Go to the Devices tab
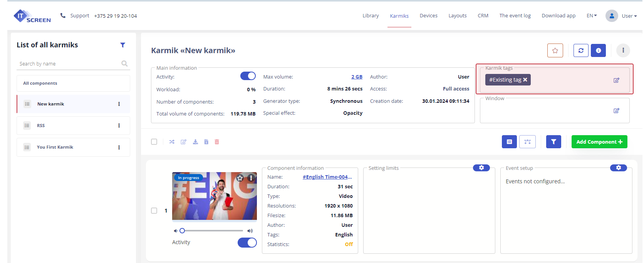The image size is (644, 263). click(428, 16)
